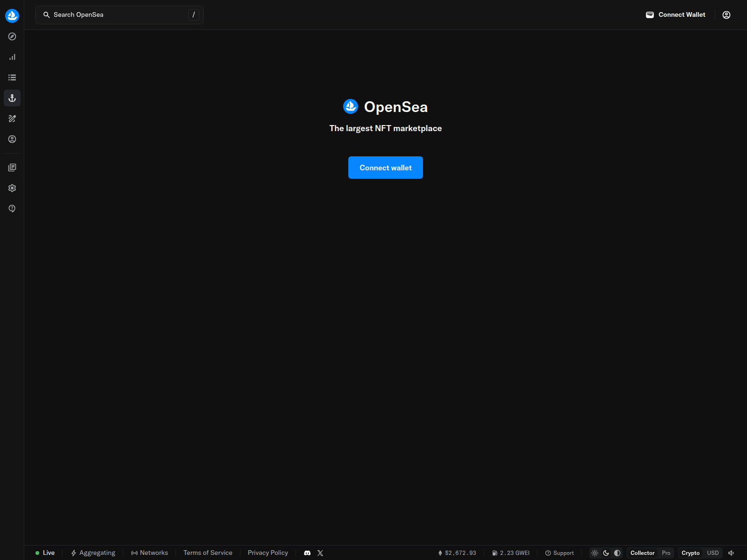Expand the Networks selector in the footer

pos(149,553)
